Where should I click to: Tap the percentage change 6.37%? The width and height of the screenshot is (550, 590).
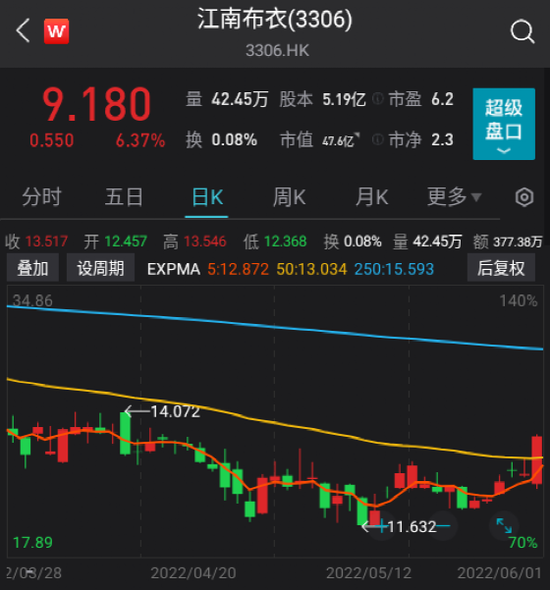tap(140, 141)
